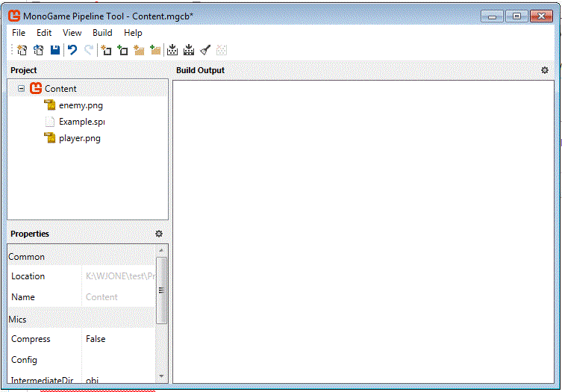Open the Build menu
Viewport: 562px width, 392px height.
click(102, 33)
